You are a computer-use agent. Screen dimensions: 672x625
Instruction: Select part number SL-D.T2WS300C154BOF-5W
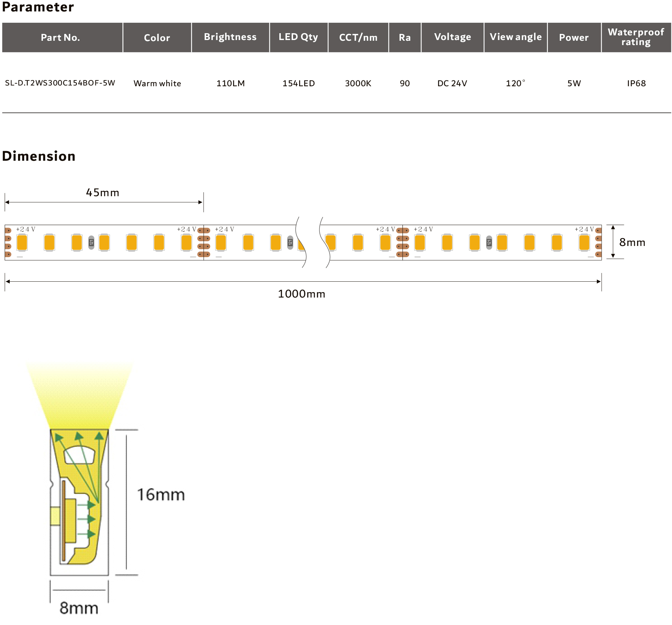pyautogui.click(x=60, y=83)
